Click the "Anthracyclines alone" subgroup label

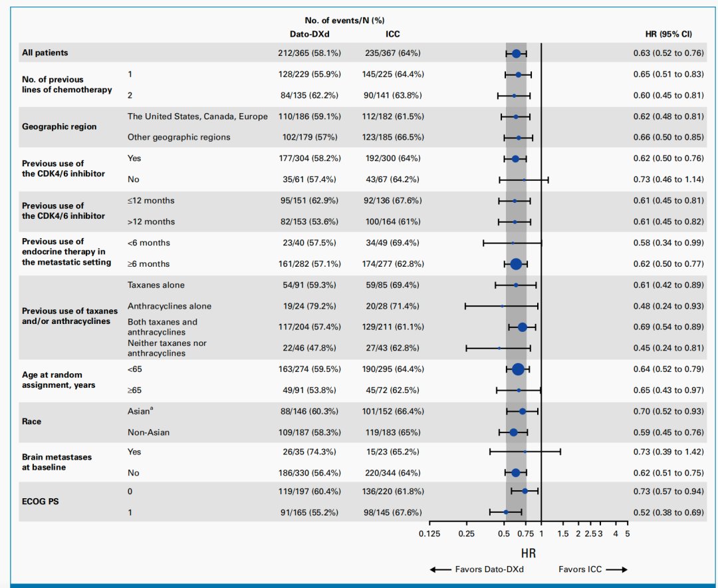170,306
